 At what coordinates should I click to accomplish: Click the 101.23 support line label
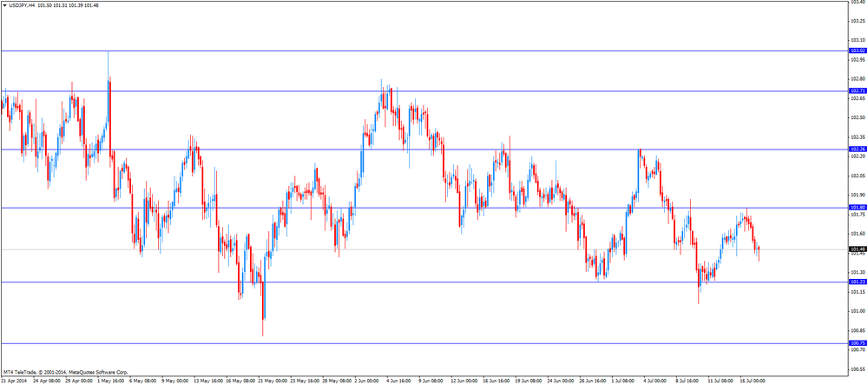(858, 282)
